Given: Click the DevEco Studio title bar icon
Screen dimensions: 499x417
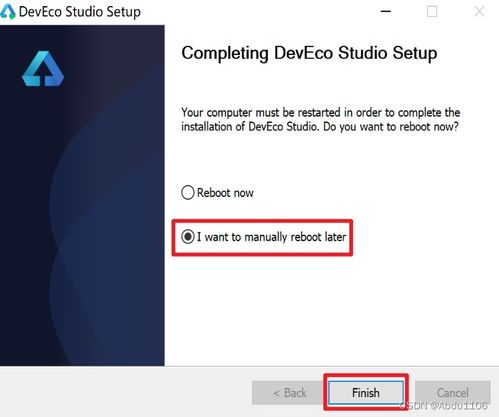Looking at the screenshot, I should click(x=8, y=12).
